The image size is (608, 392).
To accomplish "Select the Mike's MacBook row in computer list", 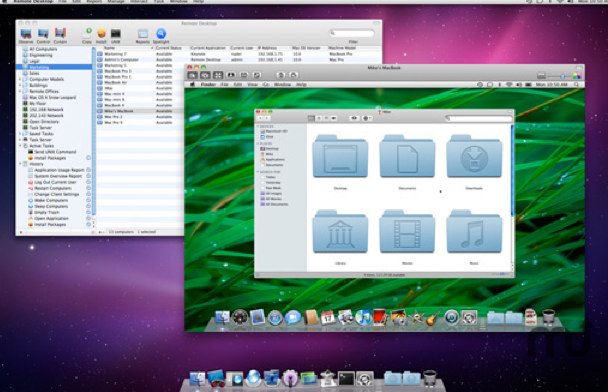I will [x=140, y=111].
